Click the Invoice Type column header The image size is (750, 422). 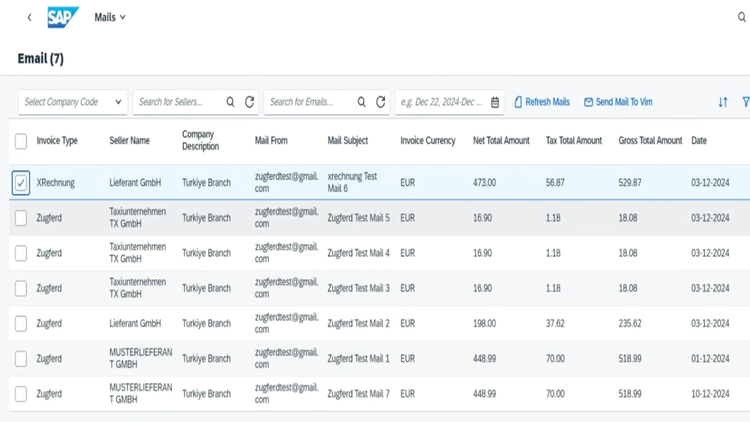[57, 141]
